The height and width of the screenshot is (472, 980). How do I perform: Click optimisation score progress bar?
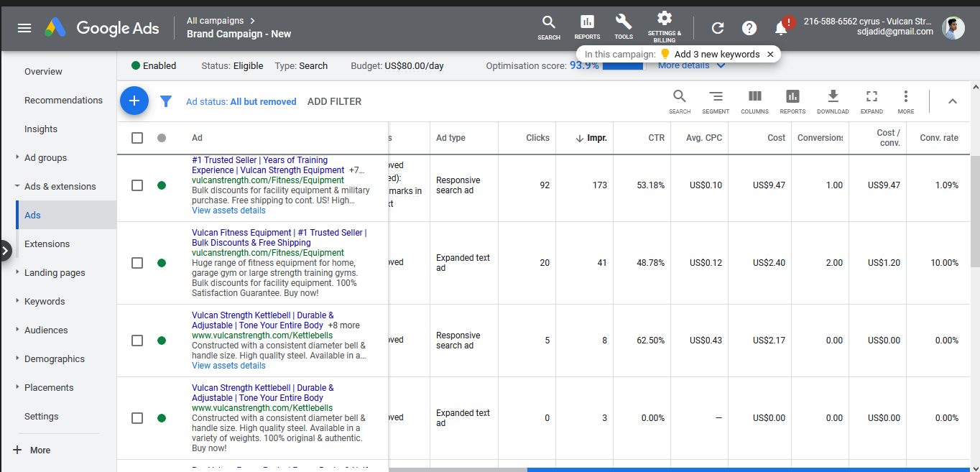(623, 66)
